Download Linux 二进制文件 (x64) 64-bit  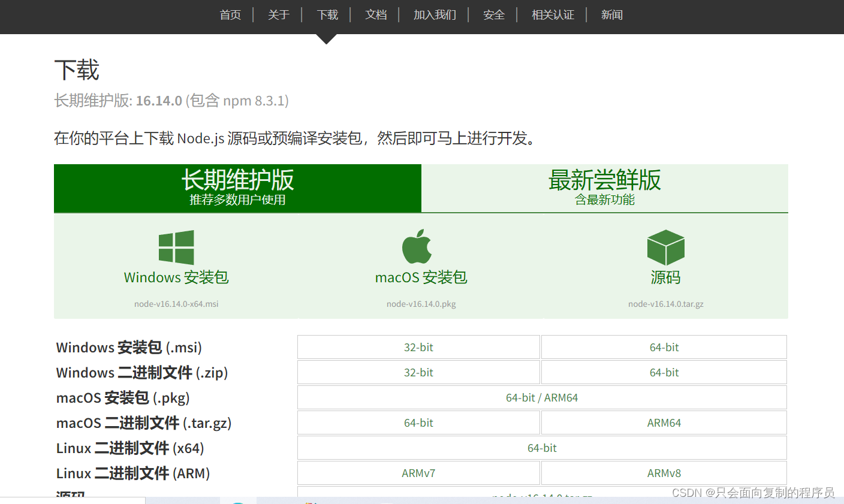click(x=542, y=448)
